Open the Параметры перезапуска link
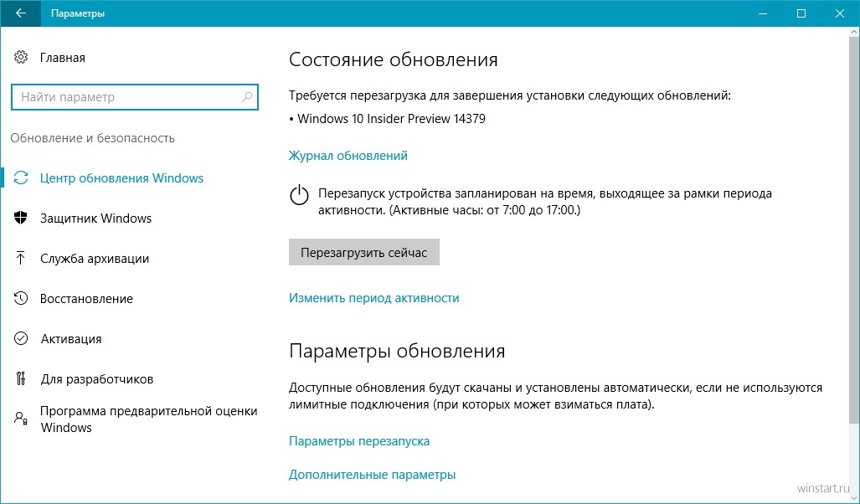Image resolution: width=860 pixels, height=504 pixels. point(359,441)
